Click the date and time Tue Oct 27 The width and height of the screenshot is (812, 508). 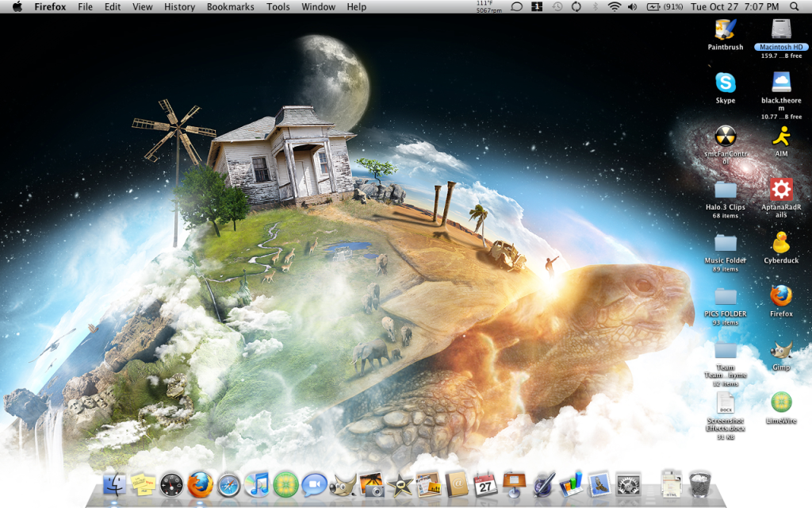tap(734, 6)
